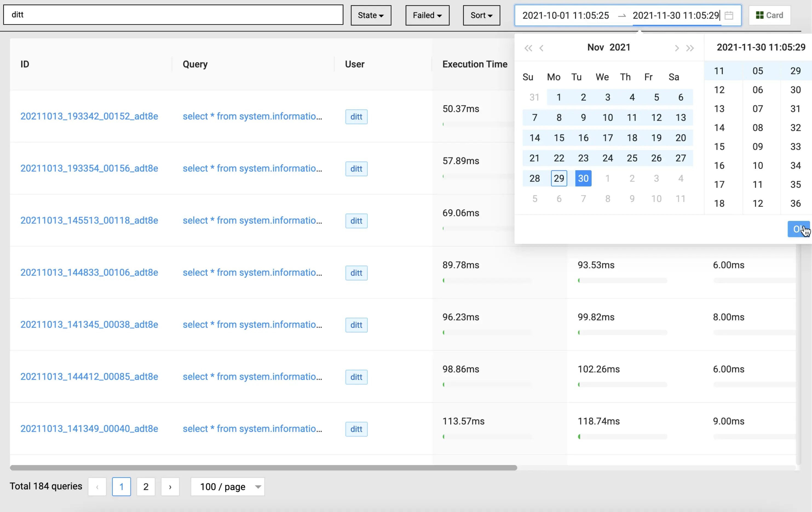Go to previous month in calendar
This screenshot has height=512, width=812.
(541, 48)
